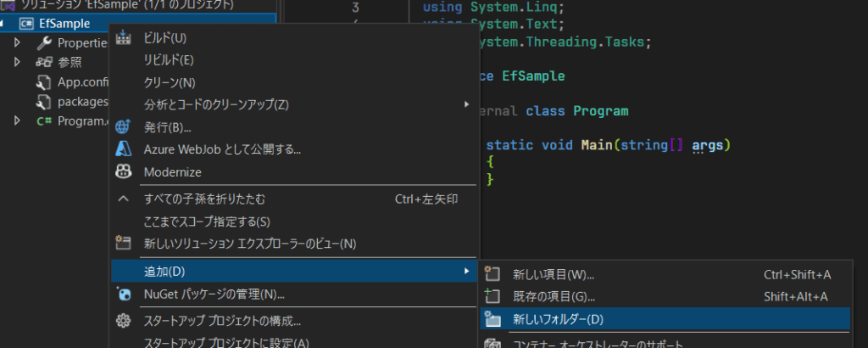
Task: Choose ここまでスコープ指定する(S) menu entry
Action: 206,222
